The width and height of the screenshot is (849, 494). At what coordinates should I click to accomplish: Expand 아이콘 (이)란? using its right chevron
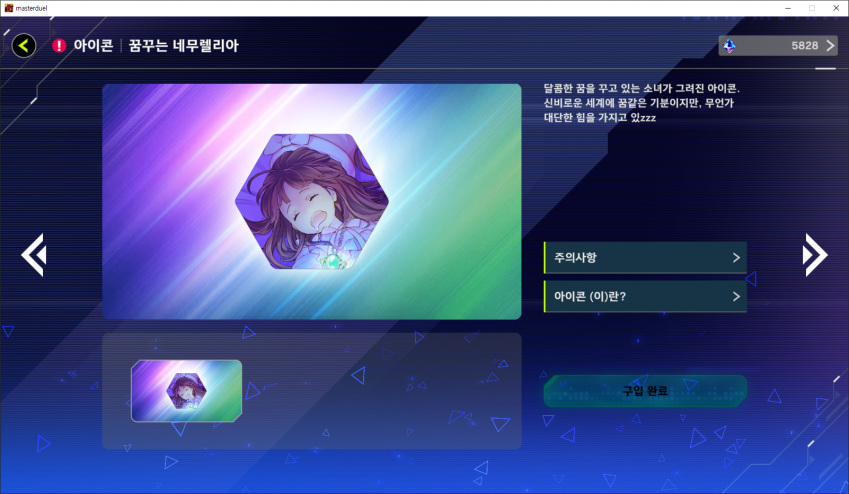[x=736, y=296]
